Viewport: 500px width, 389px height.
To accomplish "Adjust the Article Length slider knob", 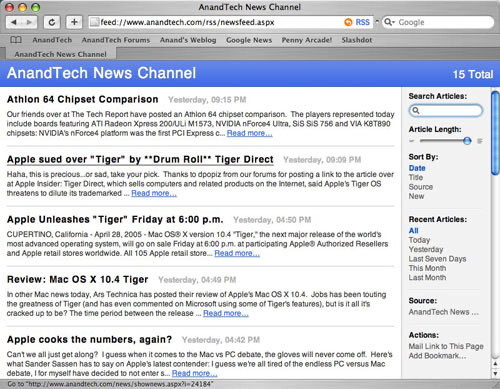I will (467, 141).
